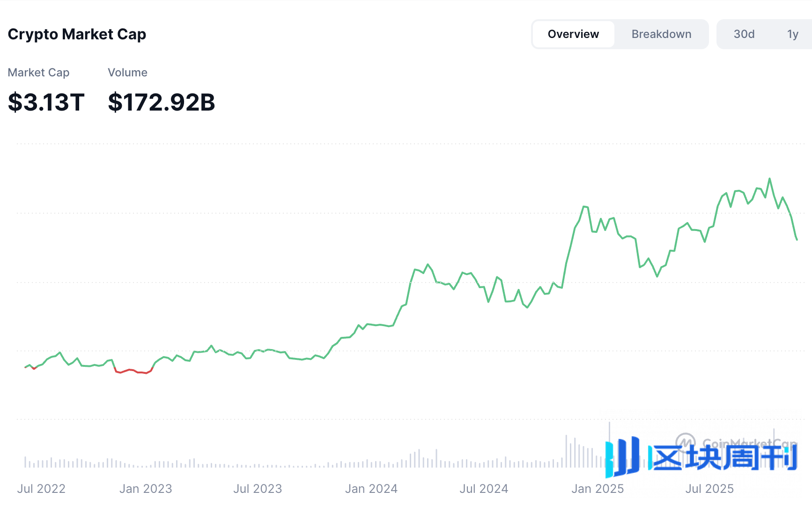
Task: Click the Jan 2024 axis label
Action: point(371,489)
